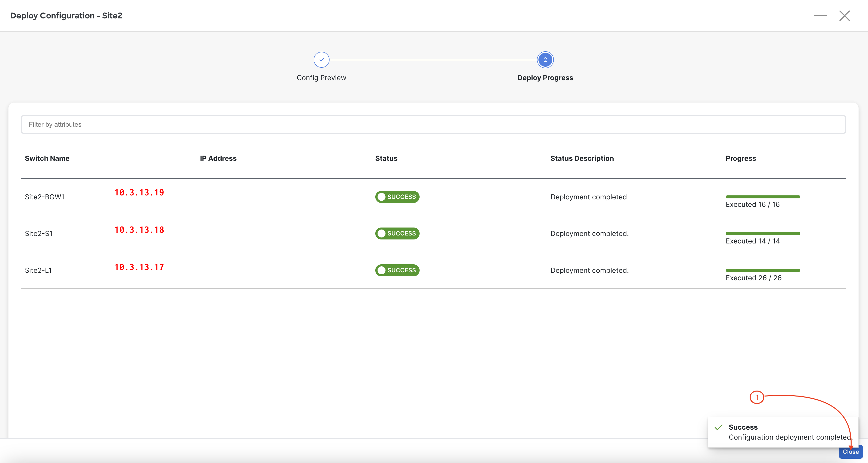868x463 pixels.
Task: Close dialog using the X icon
Action: 844,15
